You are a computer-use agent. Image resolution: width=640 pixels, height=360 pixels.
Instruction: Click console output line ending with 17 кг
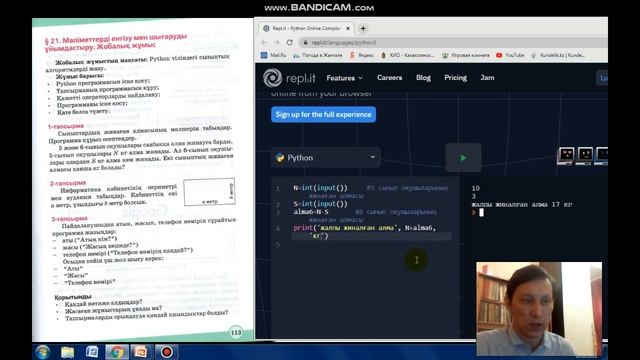pyautogui.click(x=522, y=204)
